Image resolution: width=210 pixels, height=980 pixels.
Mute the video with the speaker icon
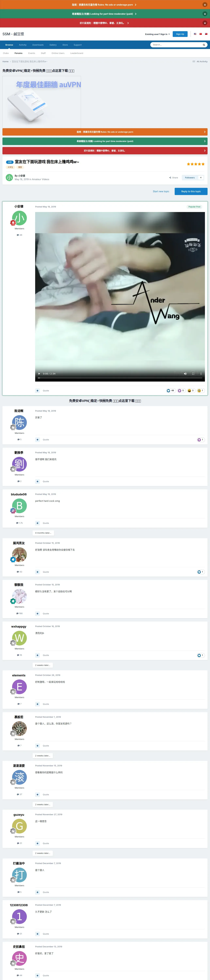(185, 374)
